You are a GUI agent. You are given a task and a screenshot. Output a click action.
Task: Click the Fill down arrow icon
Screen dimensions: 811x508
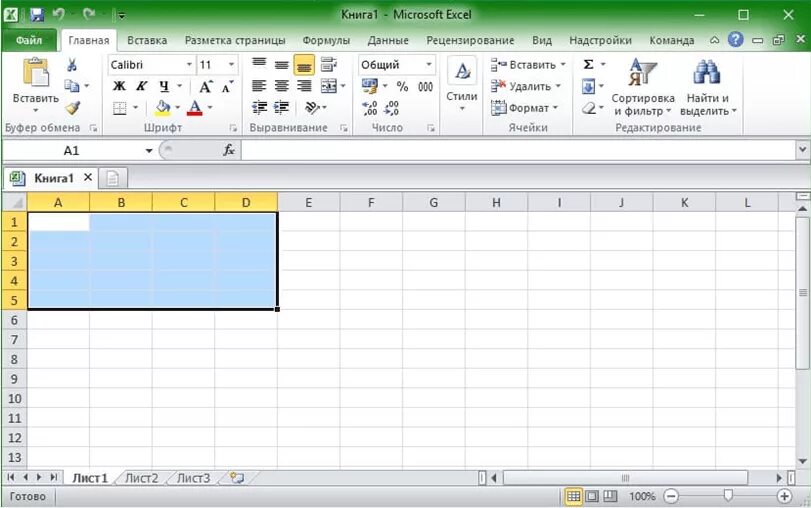pos(588,86)
